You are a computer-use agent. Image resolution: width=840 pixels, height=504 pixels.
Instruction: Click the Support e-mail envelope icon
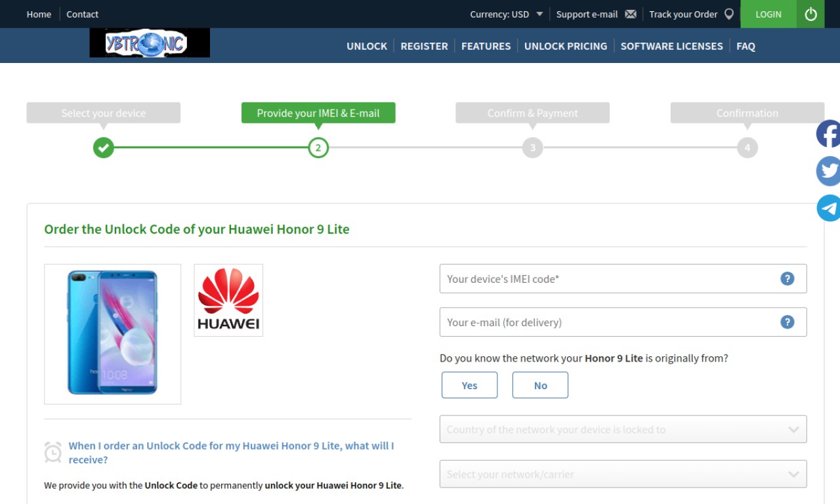coord(631,14)
